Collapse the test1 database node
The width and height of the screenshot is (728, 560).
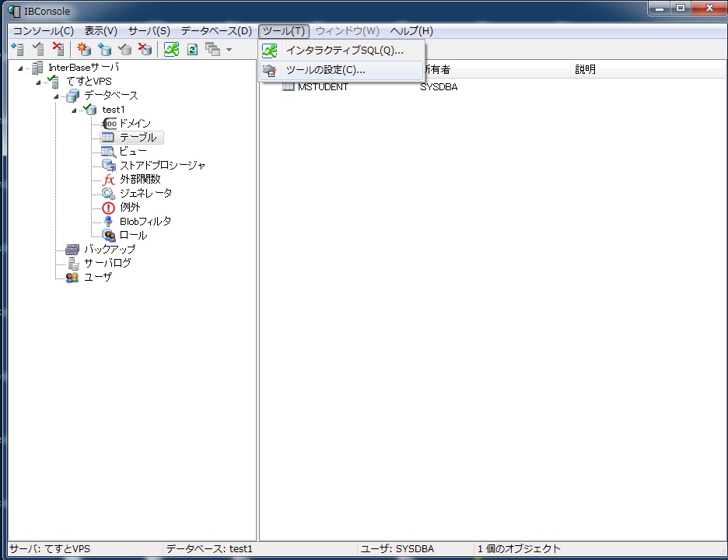point(75,110)
